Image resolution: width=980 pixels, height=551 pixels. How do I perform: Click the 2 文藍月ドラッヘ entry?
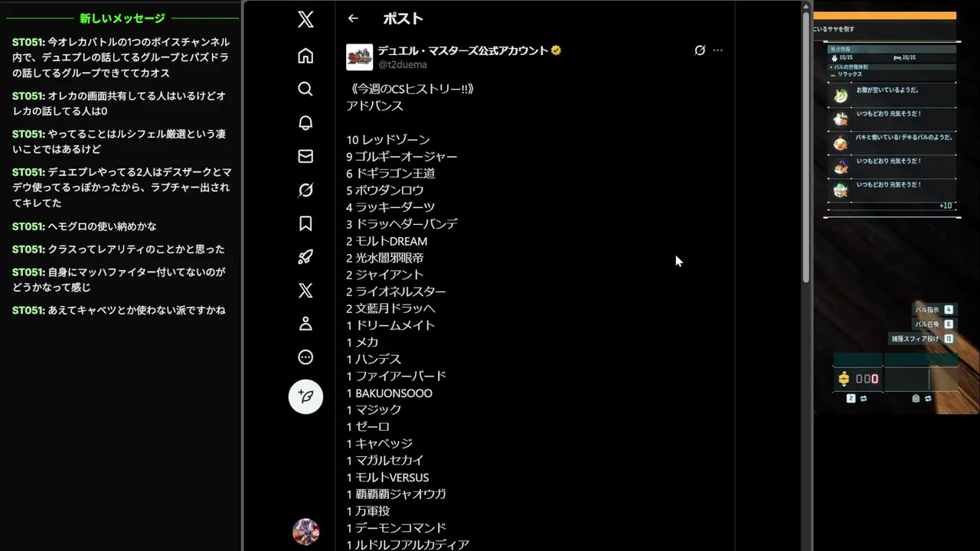(x=390, y=308)
